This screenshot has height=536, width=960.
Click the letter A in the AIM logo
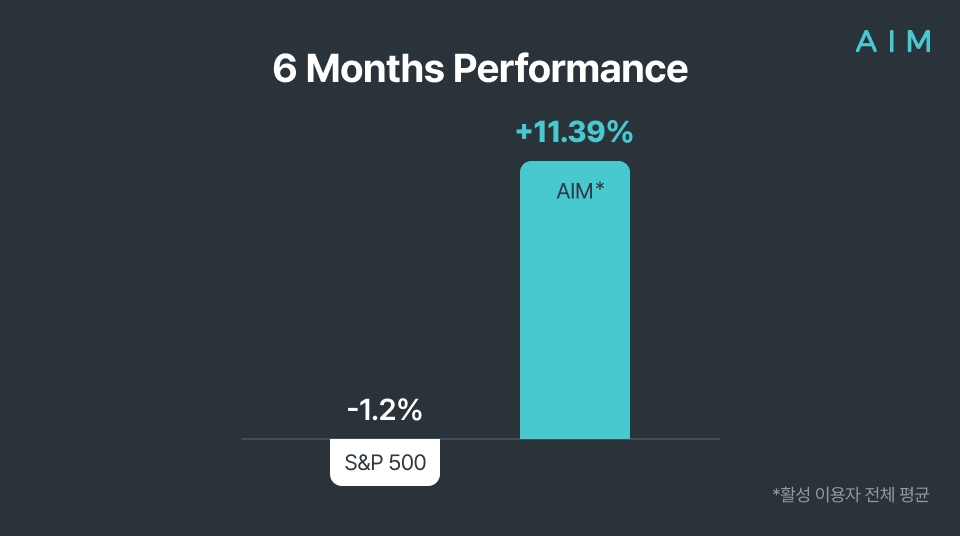click(x=867, y=42)
